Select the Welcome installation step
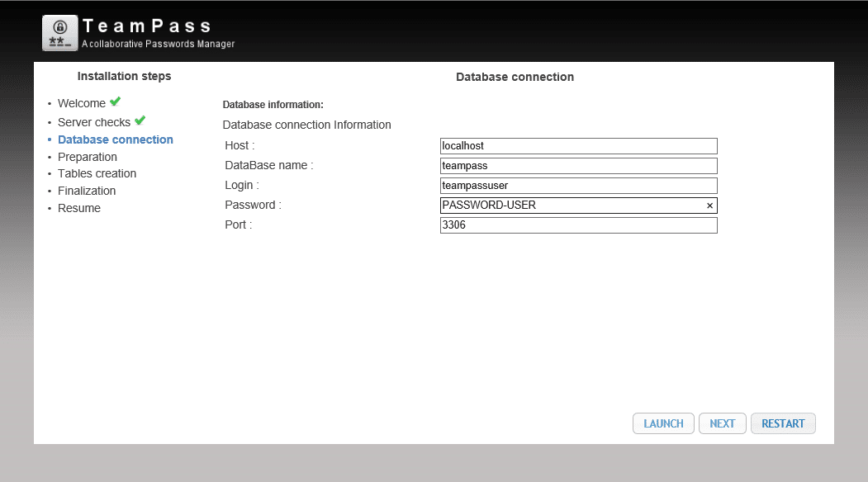The image size is (868, 482). pos(82,103)
